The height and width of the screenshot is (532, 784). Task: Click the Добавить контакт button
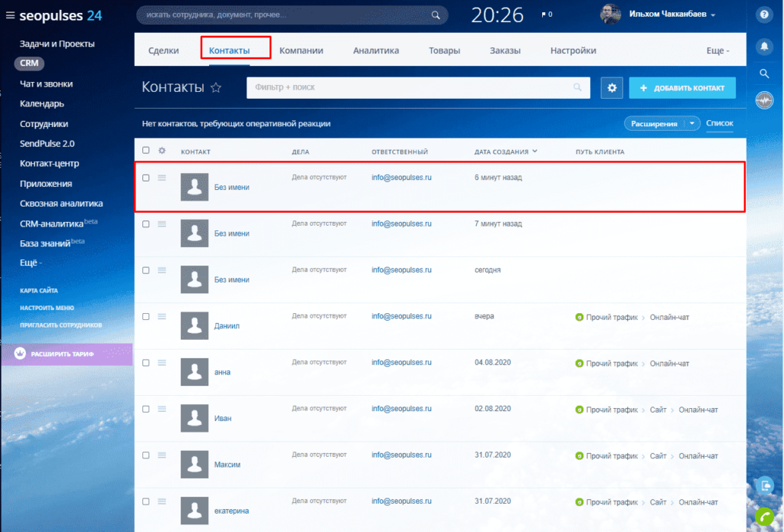coord(682,87)
